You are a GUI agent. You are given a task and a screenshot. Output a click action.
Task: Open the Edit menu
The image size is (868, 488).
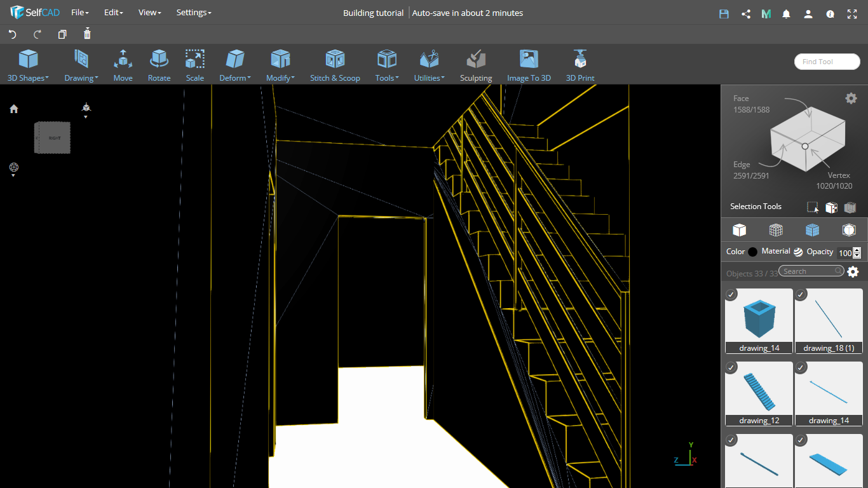(114, 13)
